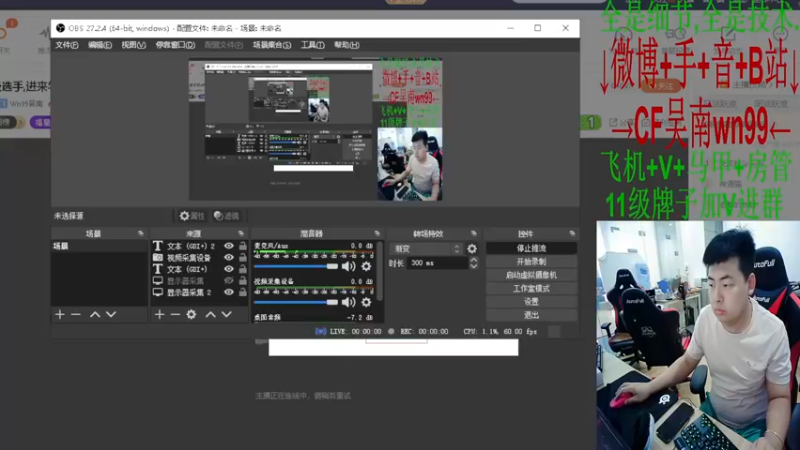Open the 视频采集设备 mixer settings gear
The height and width of the screenshot is (450, 800).
point(366,302)
